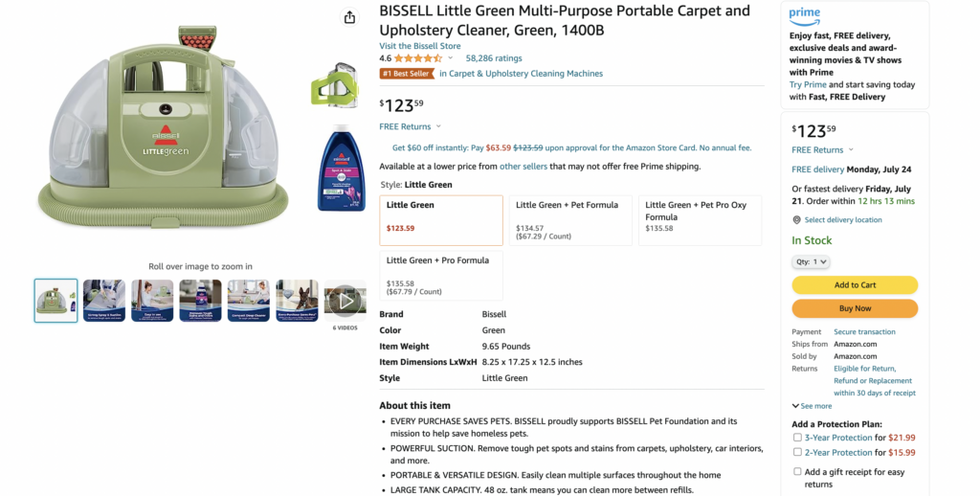Select the green handheld tool side image
Screen dimensions: 980x496
335,85
